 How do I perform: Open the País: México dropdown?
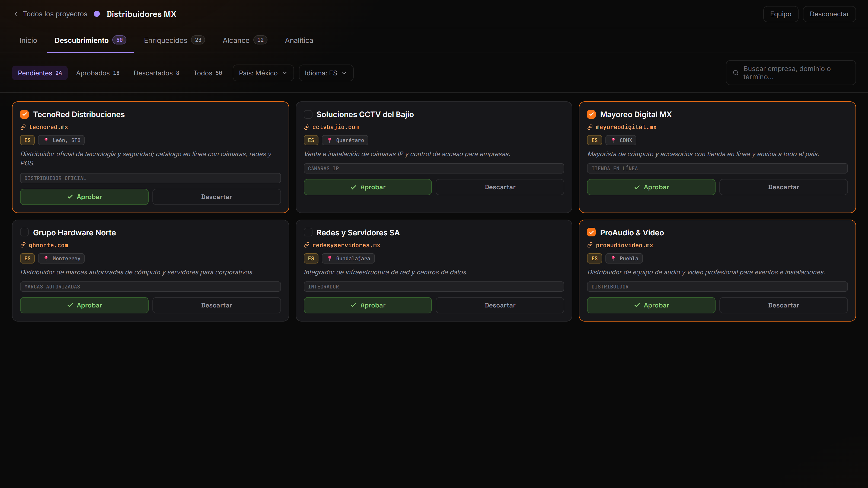coord(263,73)
